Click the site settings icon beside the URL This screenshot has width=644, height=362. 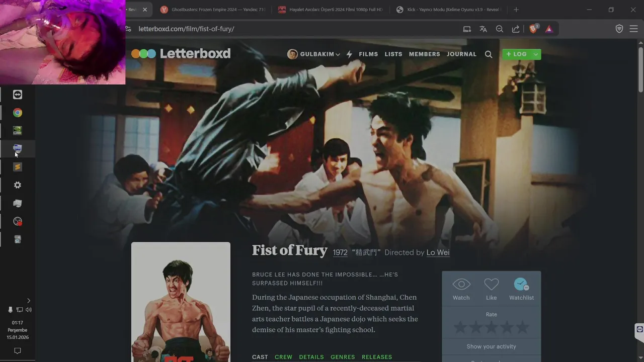point(129,29)
